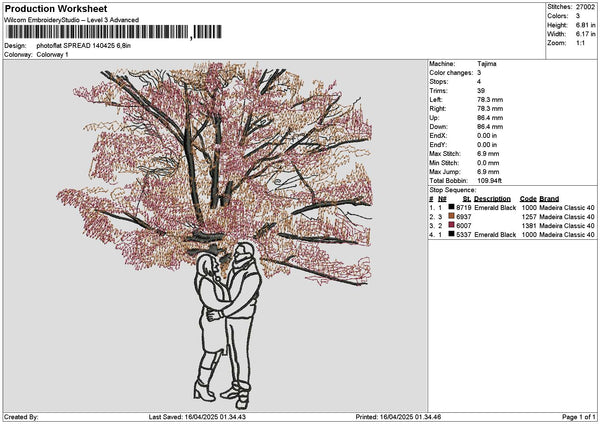Click the 'St.' column header
Viewport: 600px width, 424px height.
tap(467, 199)
